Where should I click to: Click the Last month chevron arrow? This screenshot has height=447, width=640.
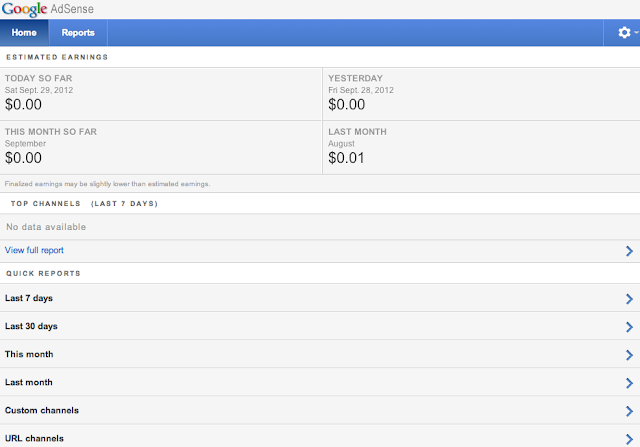629,382
